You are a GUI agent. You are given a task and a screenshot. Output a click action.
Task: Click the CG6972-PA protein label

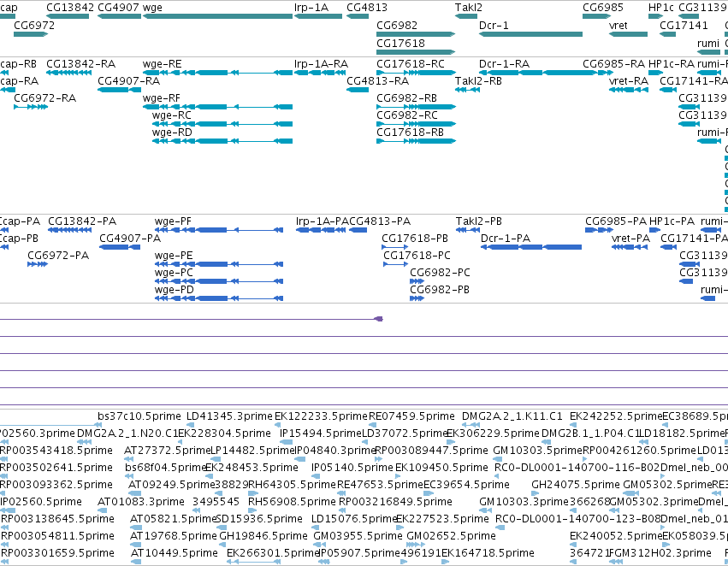pos(58,256)
